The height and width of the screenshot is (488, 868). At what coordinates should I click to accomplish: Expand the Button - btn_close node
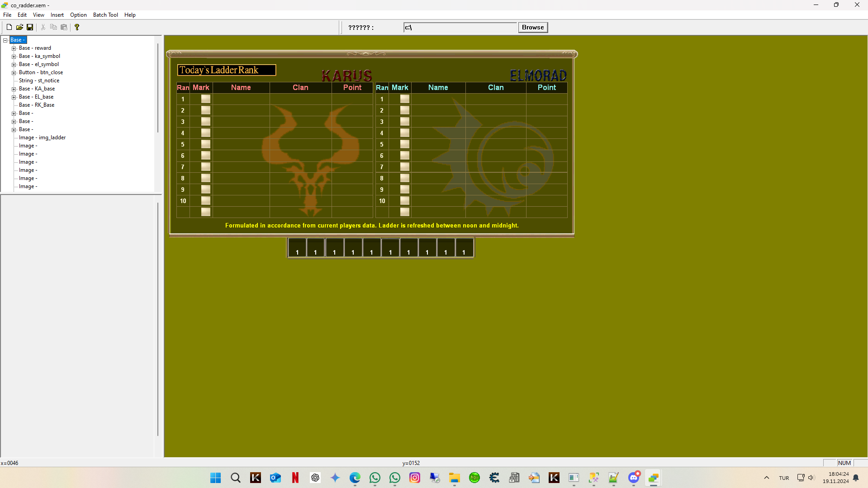(14, 72)
